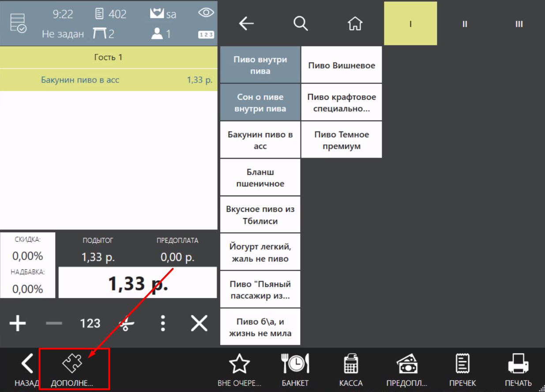Select the Бакунин пиво в асс order line

pos(109,80)
